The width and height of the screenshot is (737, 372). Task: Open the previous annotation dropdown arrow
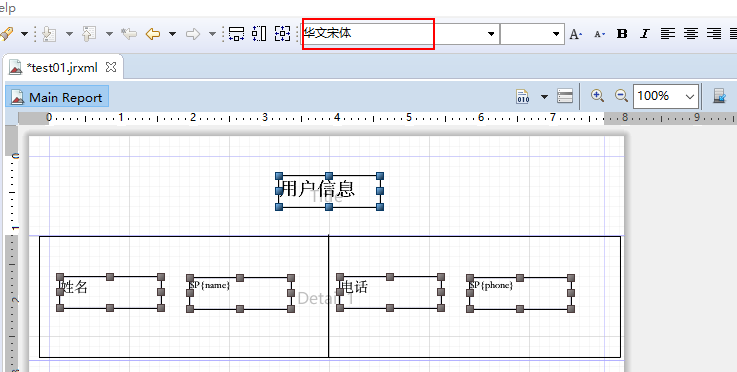point(110,34)
